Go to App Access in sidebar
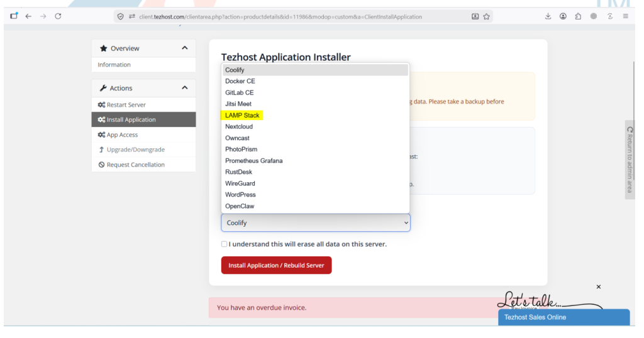Viewport: 644px width, 338px height. point(143,135)
